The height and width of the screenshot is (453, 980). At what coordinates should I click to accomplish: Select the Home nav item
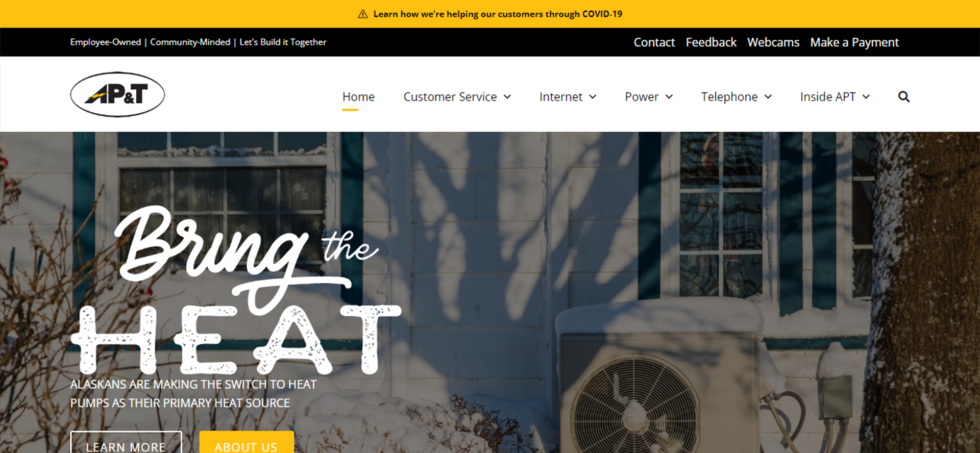pyautogui.click(x=358, y=97)
